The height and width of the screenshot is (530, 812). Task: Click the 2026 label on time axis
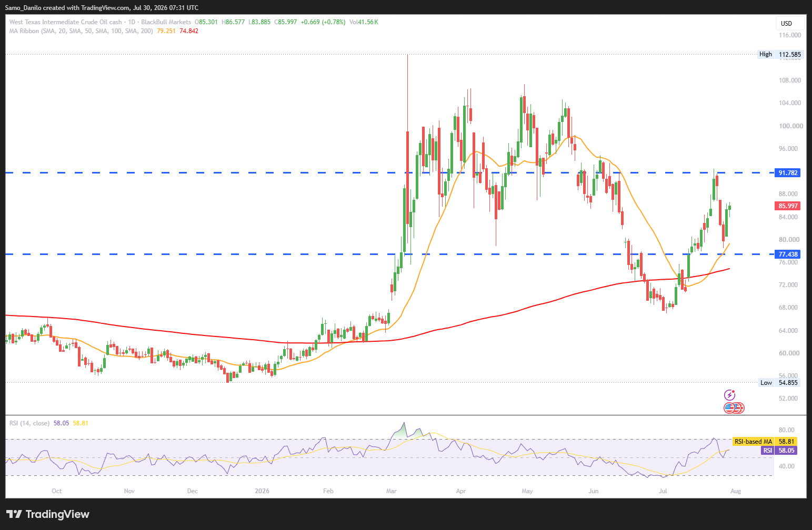point(262,491)
